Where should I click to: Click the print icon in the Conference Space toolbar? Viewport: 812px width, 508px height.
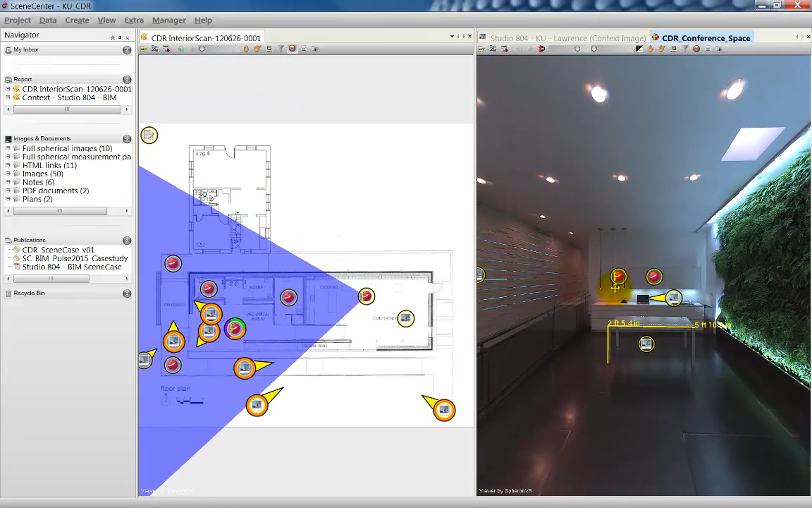(x=707, y=49)
